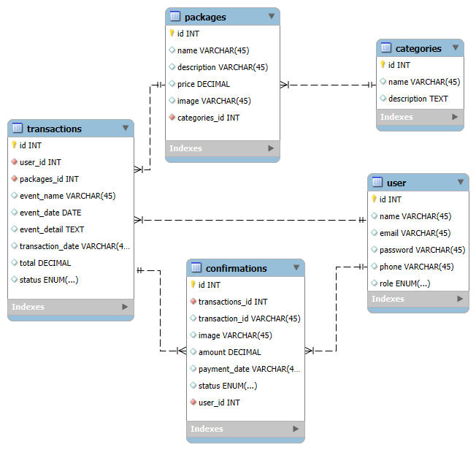Click the total DECIMAL column diamond icon

[15, 262]
